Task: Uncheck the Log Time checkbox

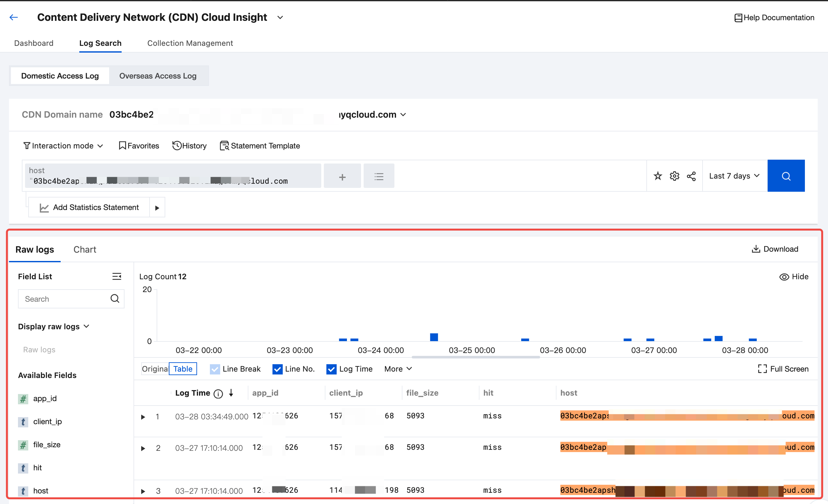Action: 331,369
